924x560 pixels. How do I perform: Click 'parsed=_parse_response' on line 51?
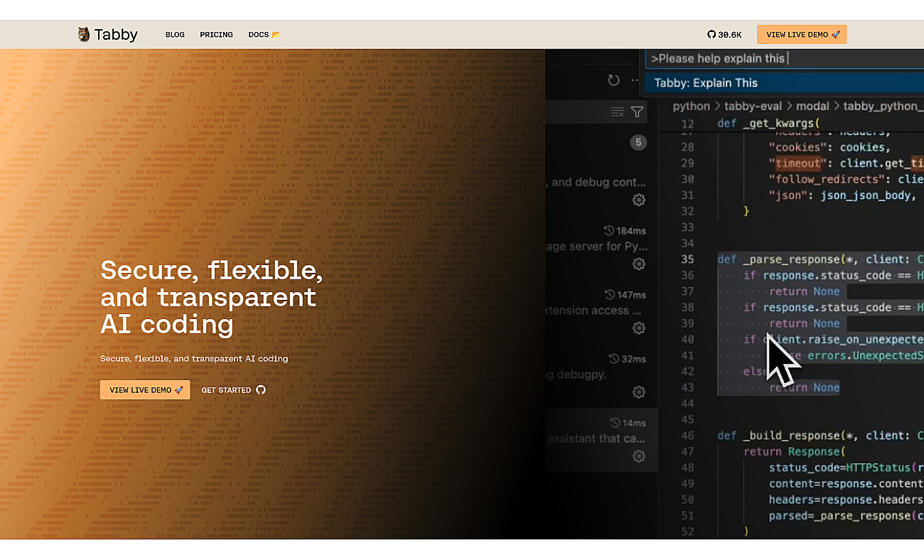[839, 515]
